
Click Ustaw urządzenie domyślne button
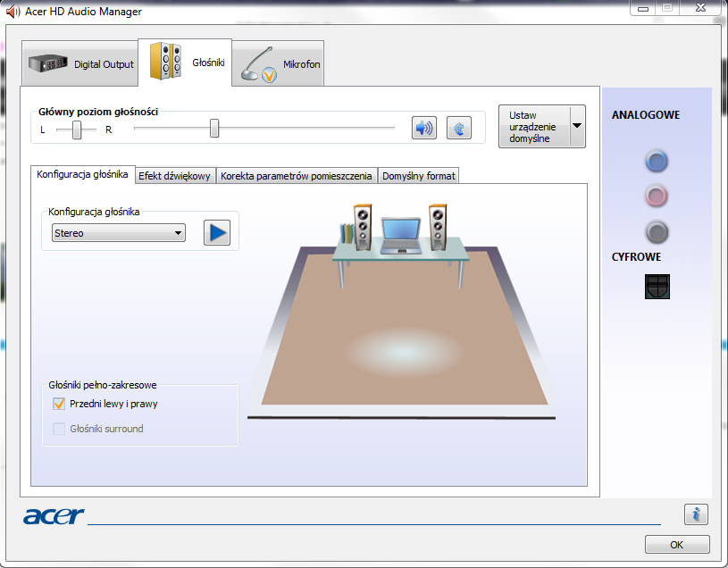tap(535, 126)
